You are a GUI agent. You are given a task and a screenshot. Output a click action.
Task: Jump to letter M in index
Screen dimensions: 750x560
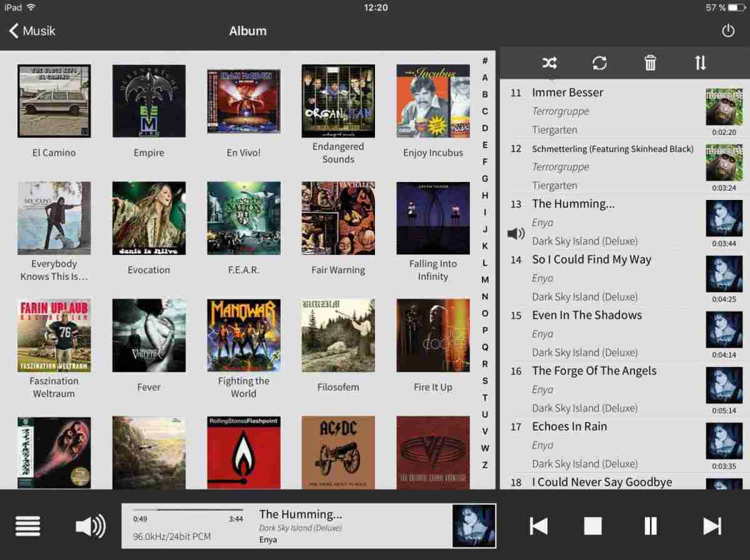point(485,279)
